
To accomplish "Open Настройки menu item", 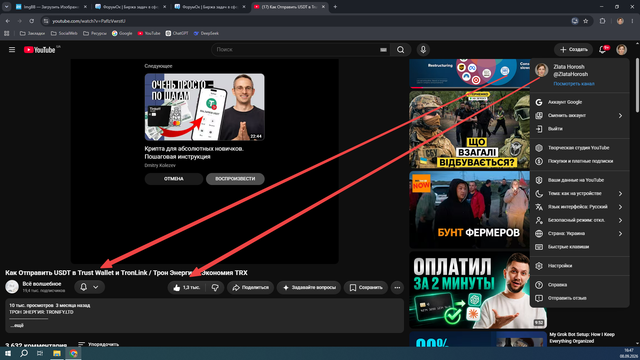I will [579, 266].
